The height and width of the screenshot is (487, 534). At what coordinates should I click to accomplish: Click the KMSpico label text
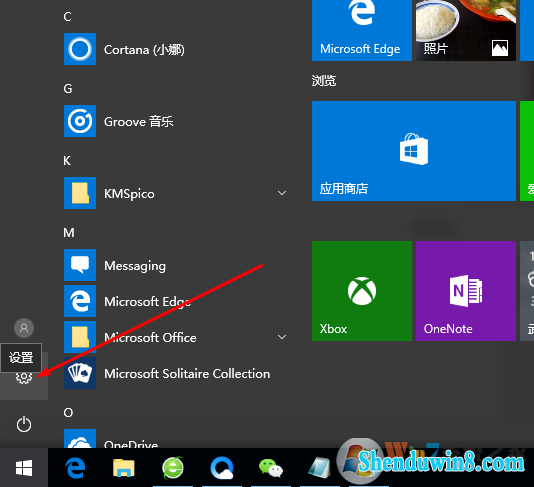(129, 194)
